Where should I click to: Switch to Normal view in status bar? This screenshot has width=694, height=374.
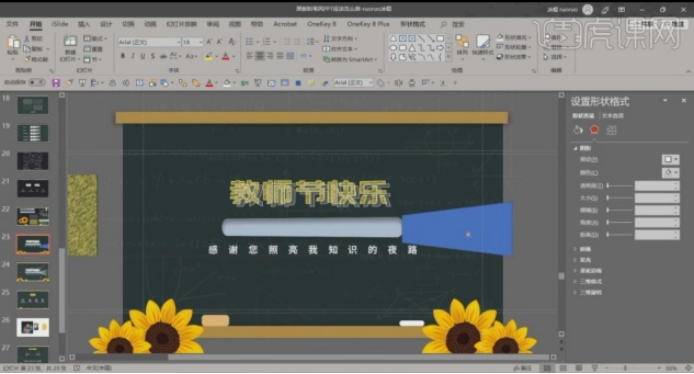tap(547, 368)
